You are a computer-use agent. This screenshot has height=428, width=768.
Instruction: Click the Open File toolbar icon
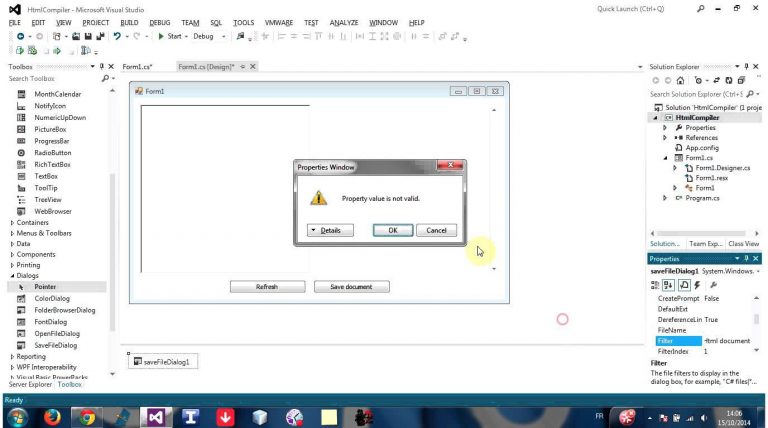76,36
